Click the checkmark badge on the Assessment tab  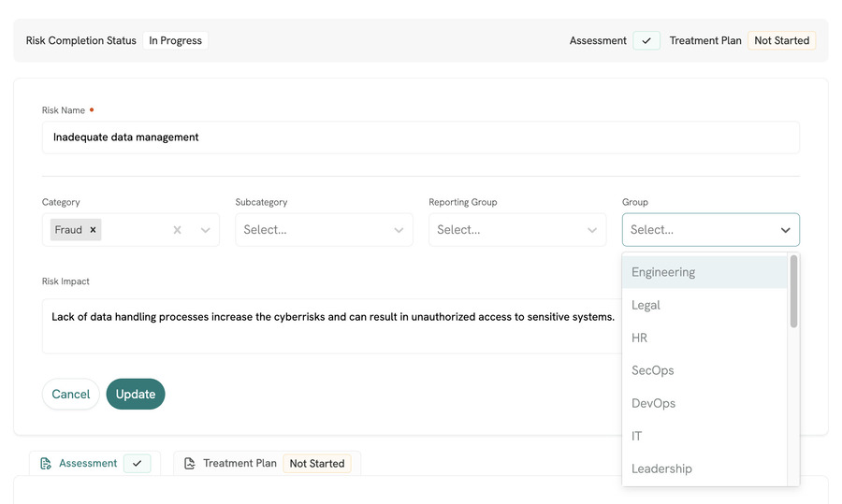pos(138,464)
